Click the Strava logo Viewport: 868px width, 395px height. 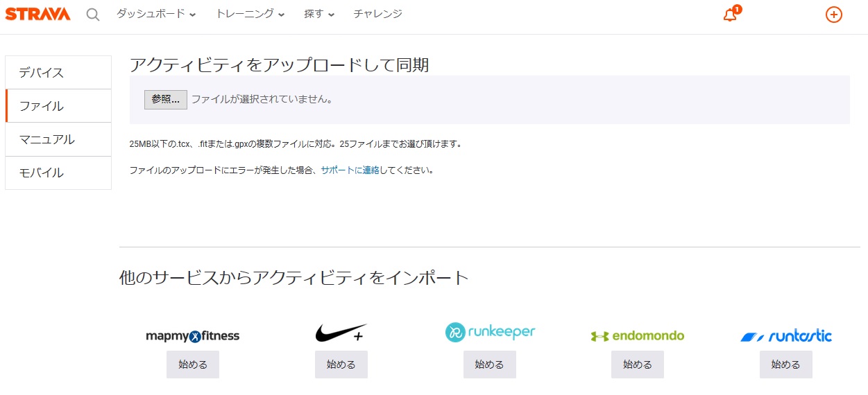37,14
